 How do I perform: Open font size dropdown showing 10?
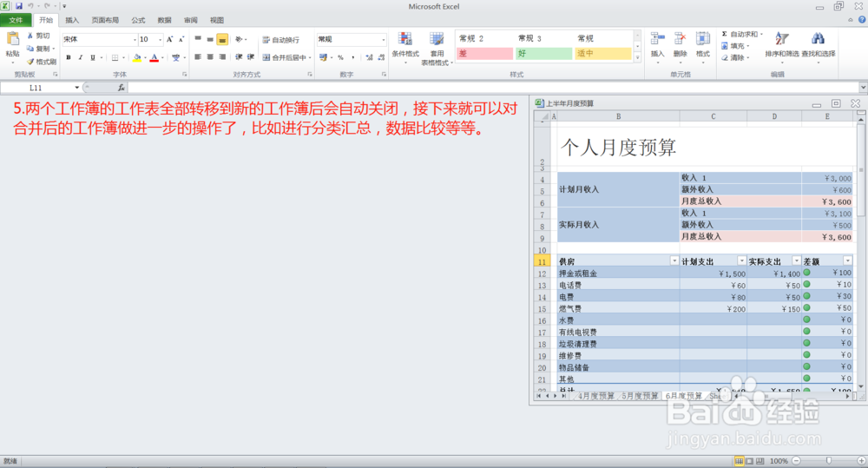[x=160, y=39]
